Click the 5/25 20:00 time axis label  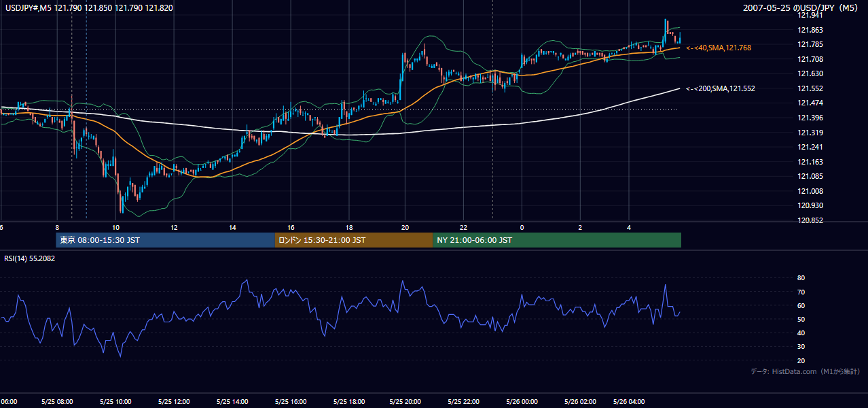tap(407, 402)
